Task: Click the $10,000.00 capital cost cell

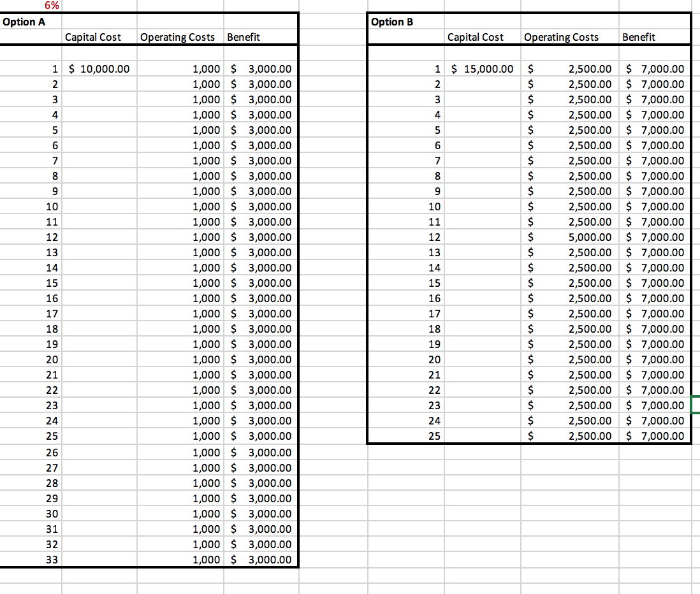Action: [99, 69]
